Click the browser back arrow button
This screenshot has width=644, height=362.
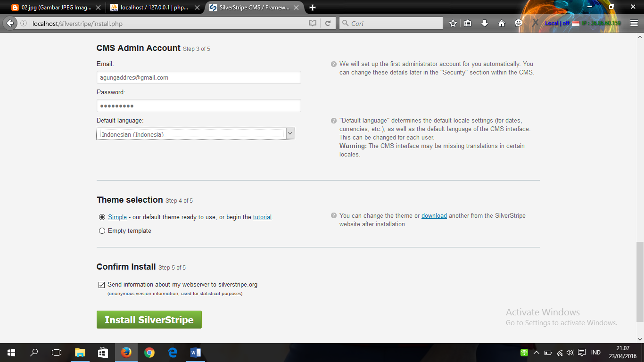pos(10,23)
